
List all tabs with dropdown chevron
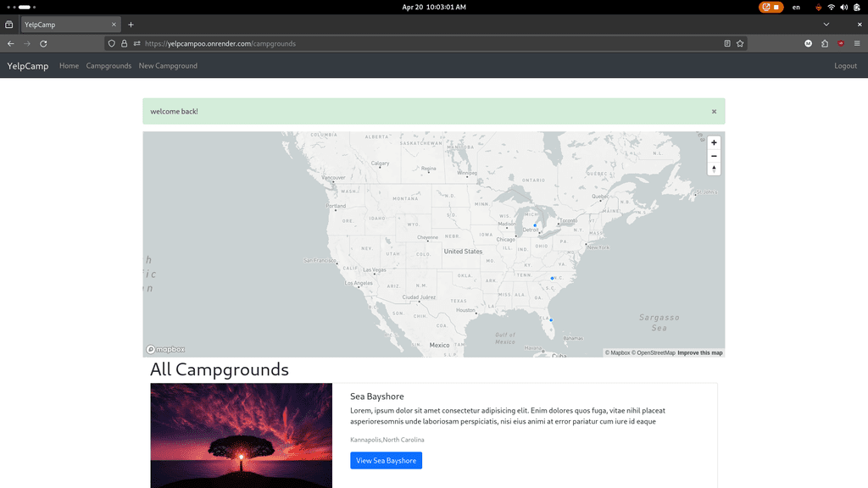coord(826,25)
